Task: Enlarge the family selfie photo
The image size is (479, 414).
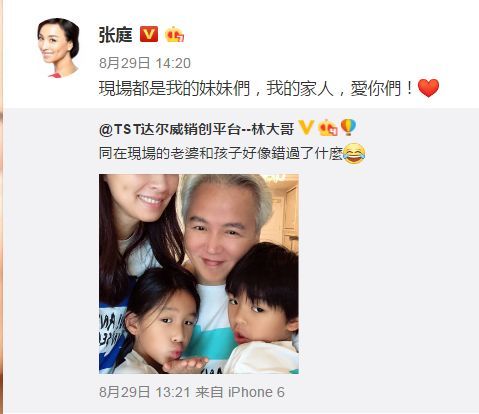Action: click(199, 274)
